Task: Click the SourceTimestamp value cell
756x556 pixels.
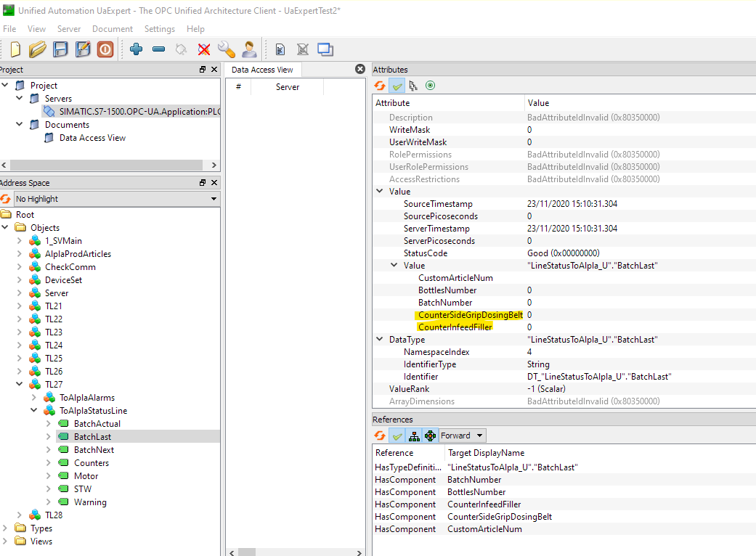Action: (572, 204)
